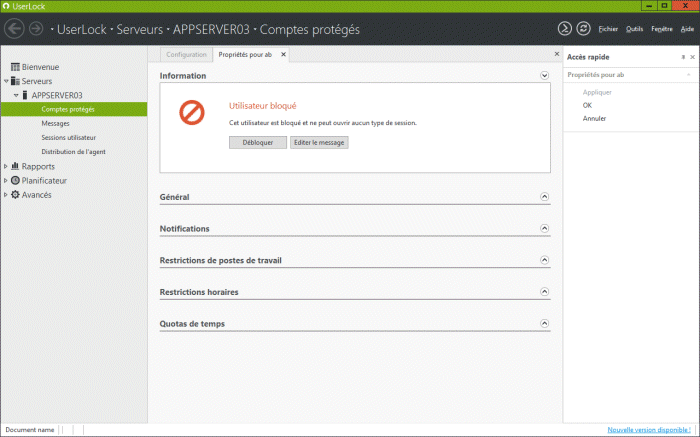Viewport: 700px width, 437px height.
Task: Expand the Avancés tree node
Action: coord(6,195)
